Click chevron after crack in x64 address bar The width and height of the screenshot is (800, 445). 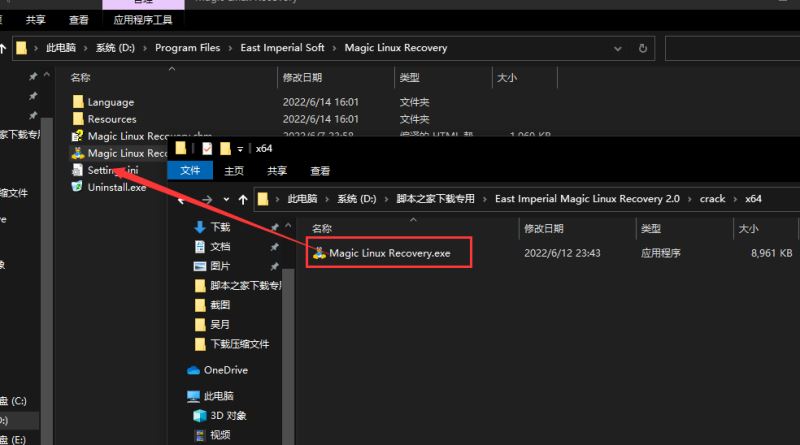tap(735, 199)
